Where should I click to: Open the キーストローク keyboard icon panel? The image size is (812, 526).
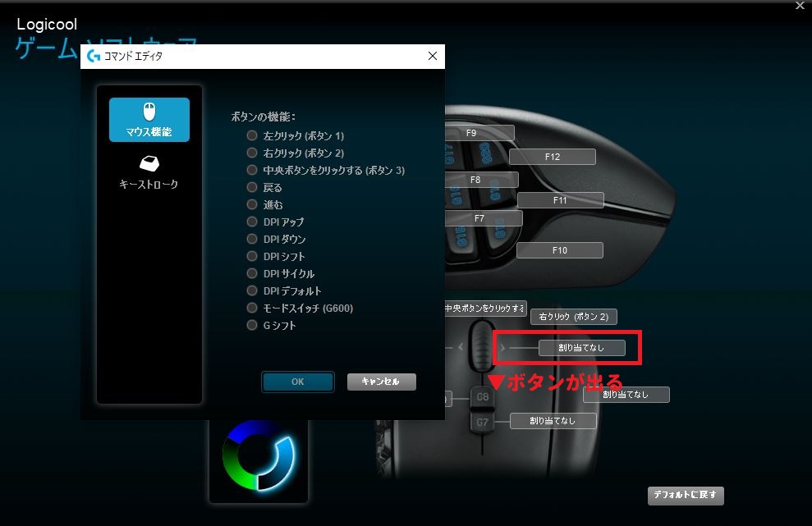pos(149,170)
